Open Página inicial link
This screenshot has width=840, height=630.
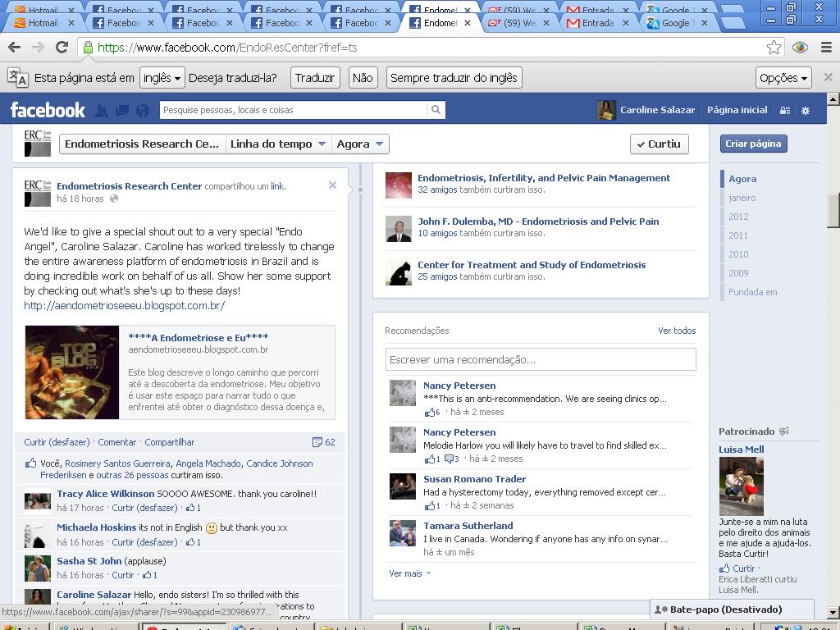point(737,110)
